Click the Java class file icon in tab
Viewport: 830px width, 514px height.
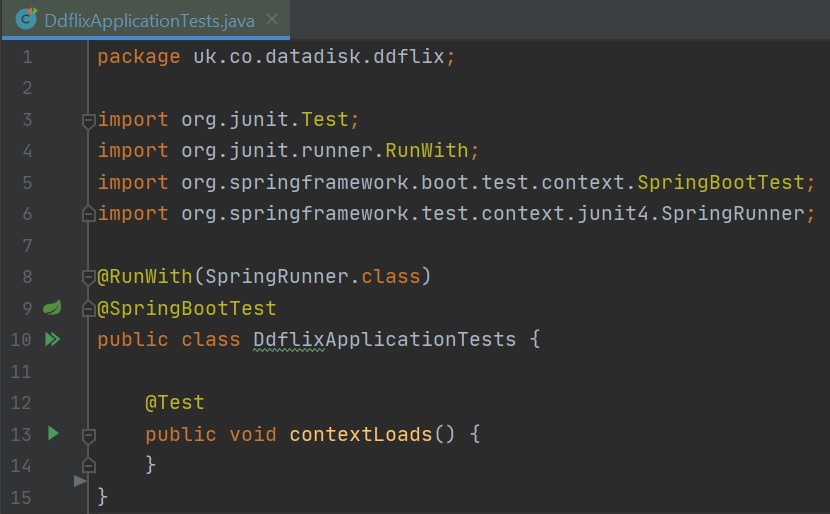pyautogui.click(x=27, y=19)
